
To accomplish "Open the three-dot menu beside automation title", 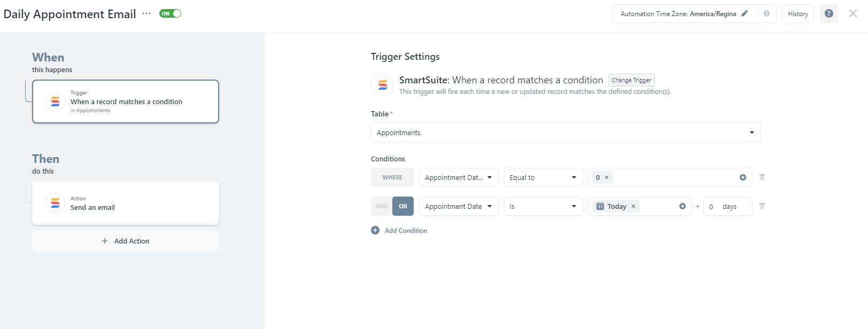I will pyautogui.click(x=146, y=14).
